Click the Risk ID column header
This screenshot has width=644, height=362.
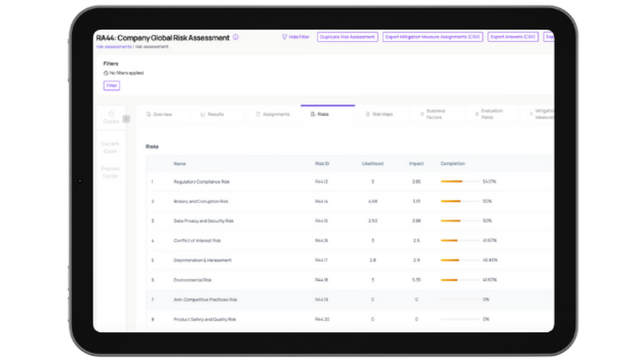pos(322,164)
